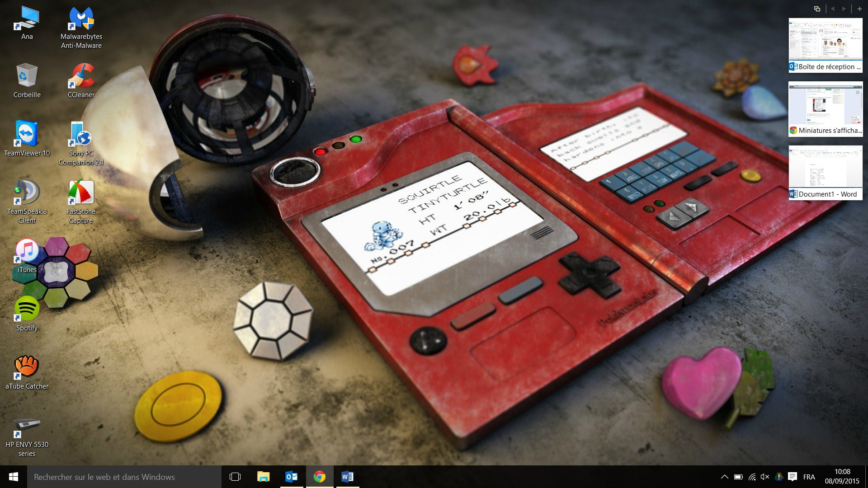Viewport: 868px width, 488px height.
Task: Click the left arrow above the thumbnails
Action: [832, 9]
